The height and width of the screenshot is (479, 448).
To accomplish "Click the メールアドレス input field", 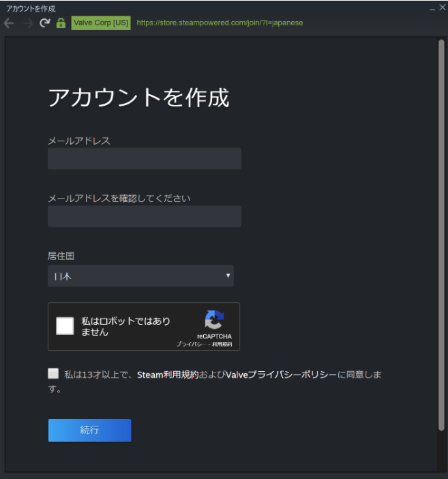I will click(145, 159).
